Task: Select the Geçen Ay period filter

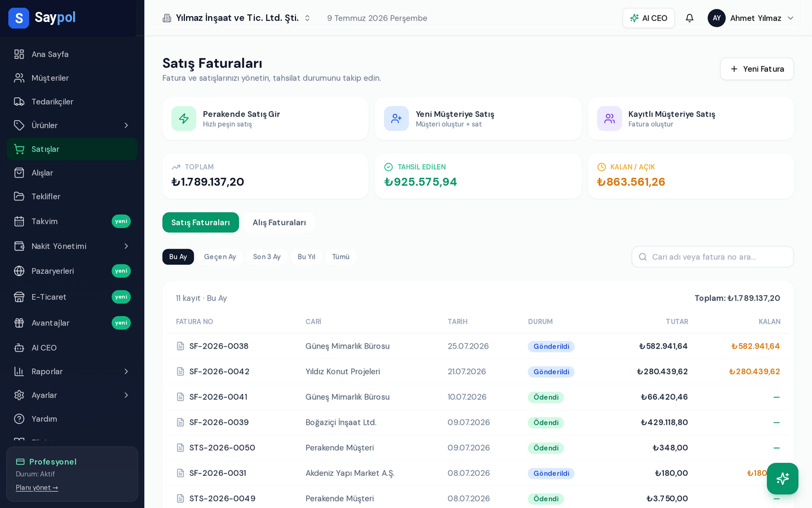Action: [x=220, y=257]
